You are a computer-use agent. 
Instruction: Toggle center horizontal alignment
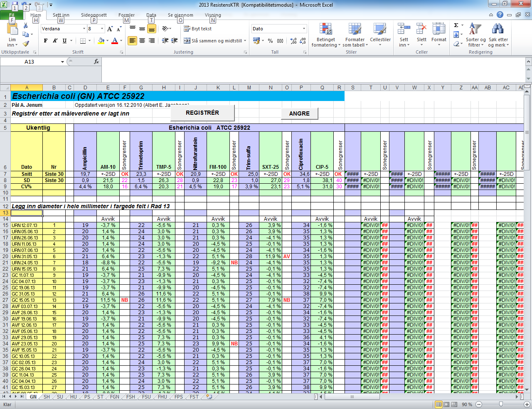click(x=142, y=41)
